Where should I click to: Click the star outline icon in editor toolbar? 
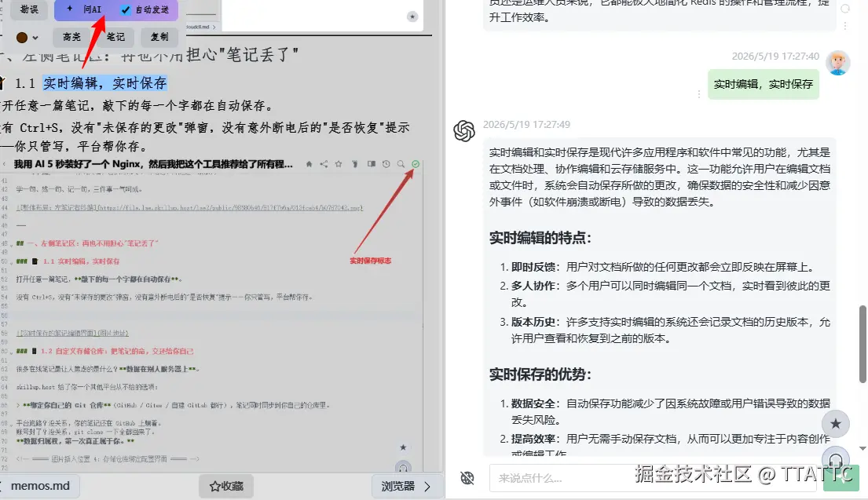339,164
